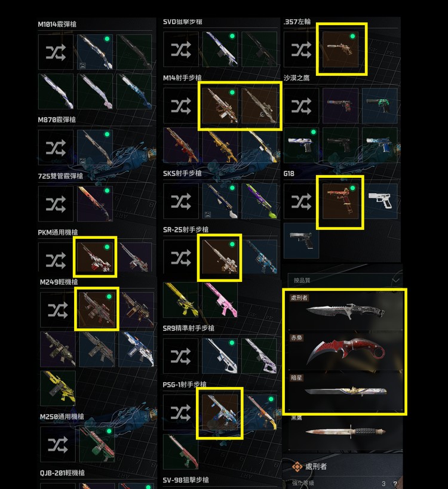448x489 pixels.
Task: Select the 處刑者 knife entry
Action: tap(345, 311)
